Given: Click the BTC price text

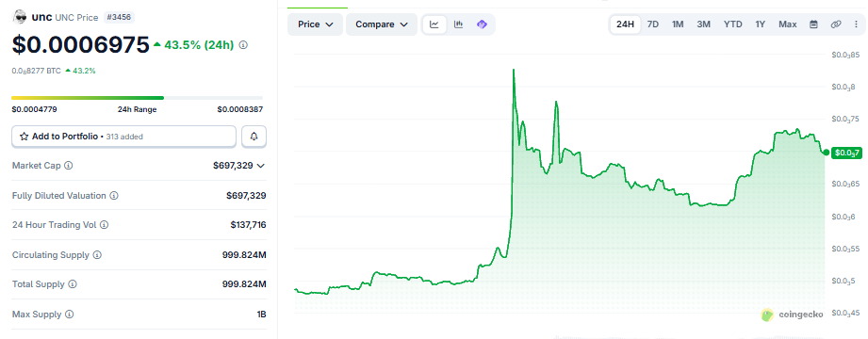Looking at the screenshot, I should (37, 71).
